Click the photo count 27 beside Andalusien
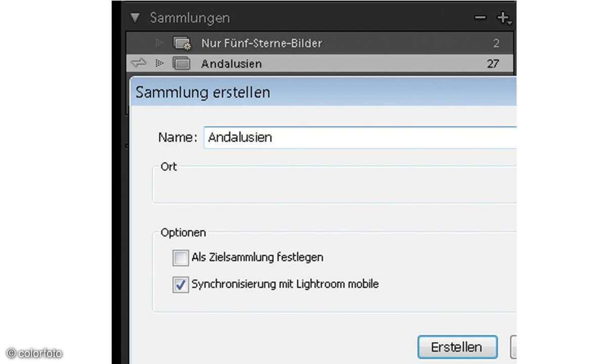607x364 pixels. pyautogui.click(x=492, y=64)
